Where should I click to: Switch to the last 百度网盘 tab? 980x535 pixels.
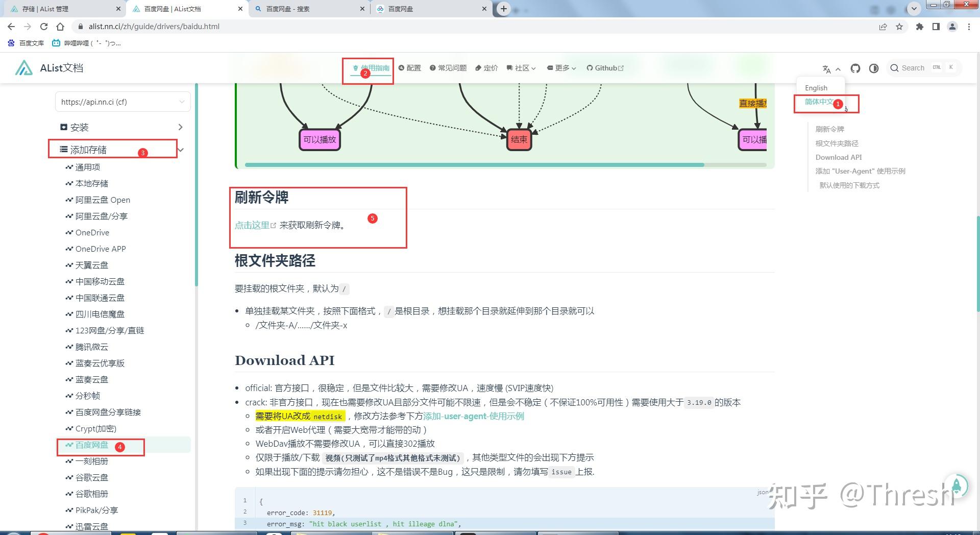(431, 9)
